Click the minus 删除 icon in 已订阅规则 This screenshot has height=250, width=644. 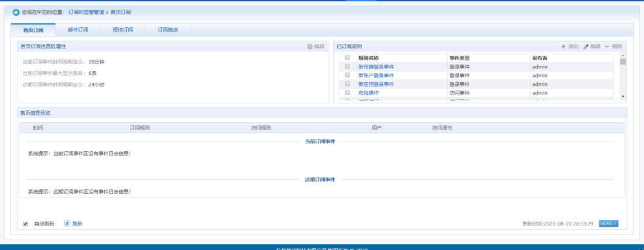[607, 47]
